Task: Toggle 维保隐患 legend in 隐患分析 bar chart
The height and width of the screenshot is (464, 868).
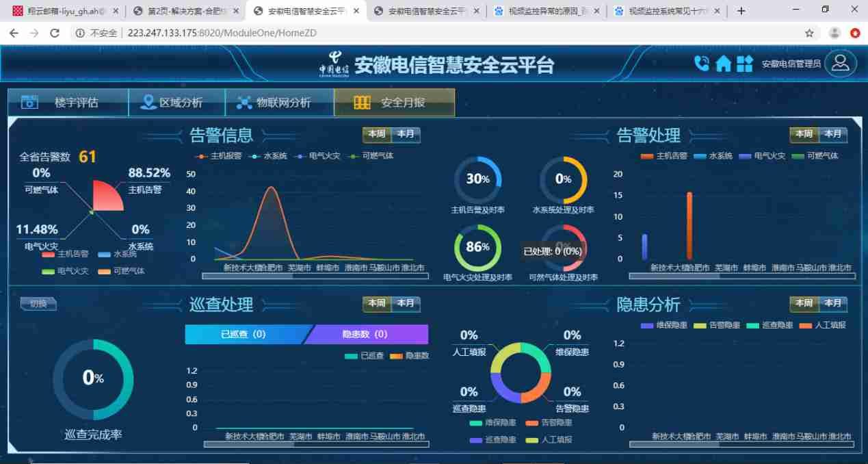Action: click(x=664, y=325)
